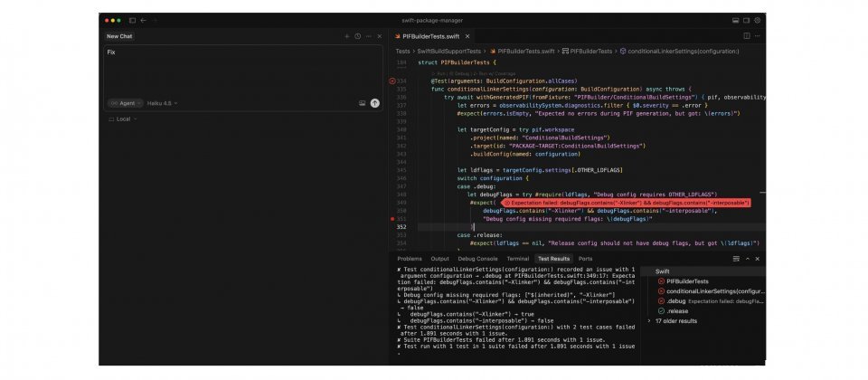Open the settings gear in the title bar
The height and width of the screenshot is (380, 868).
point(759,20)
